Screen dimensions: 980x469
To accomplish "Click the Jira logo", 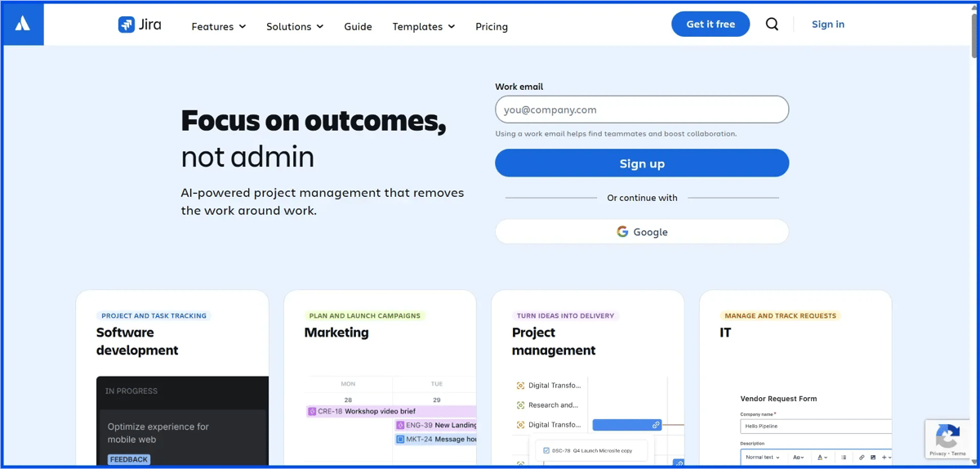I will click(140, 25).
